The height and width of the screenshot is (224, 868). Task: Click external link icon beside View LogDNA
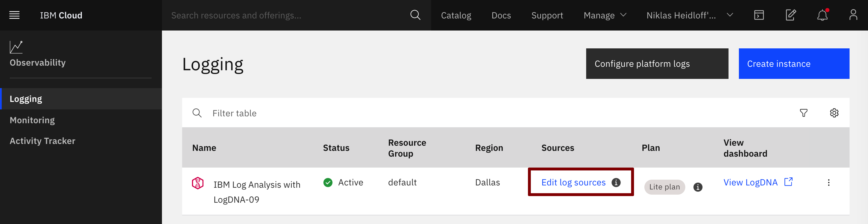[788, 182]
